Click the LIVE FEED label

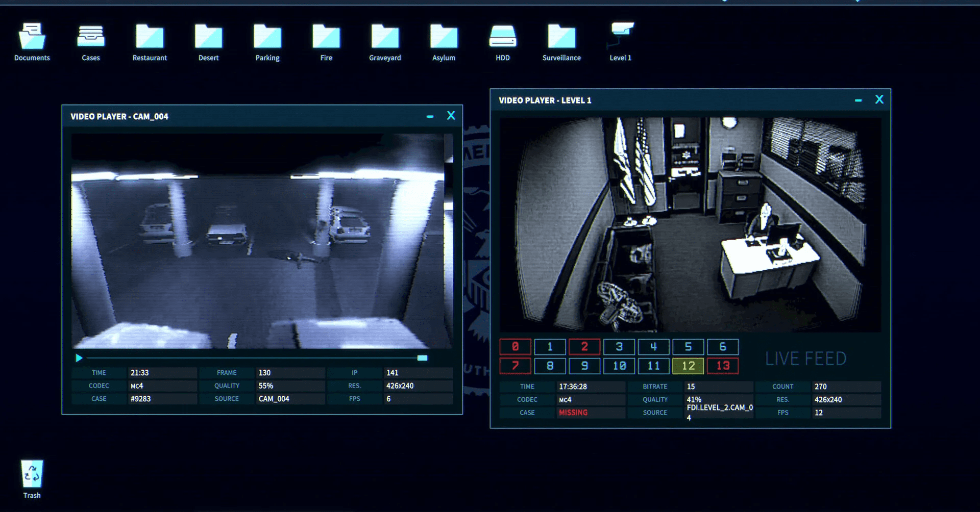(x=805, y=359)
